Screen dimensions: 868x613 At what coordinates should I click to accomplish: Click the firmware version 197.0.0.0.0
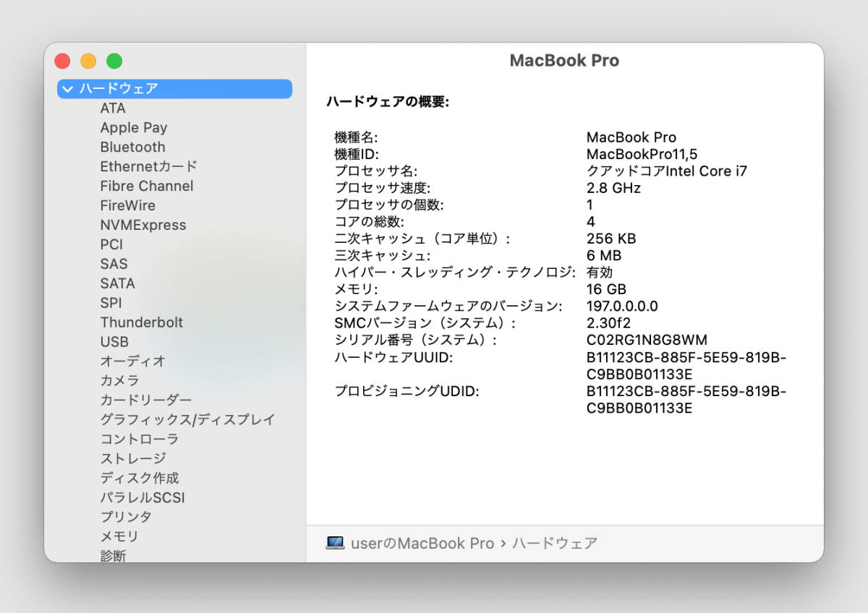pyautogui.click(x=622, y=306)
